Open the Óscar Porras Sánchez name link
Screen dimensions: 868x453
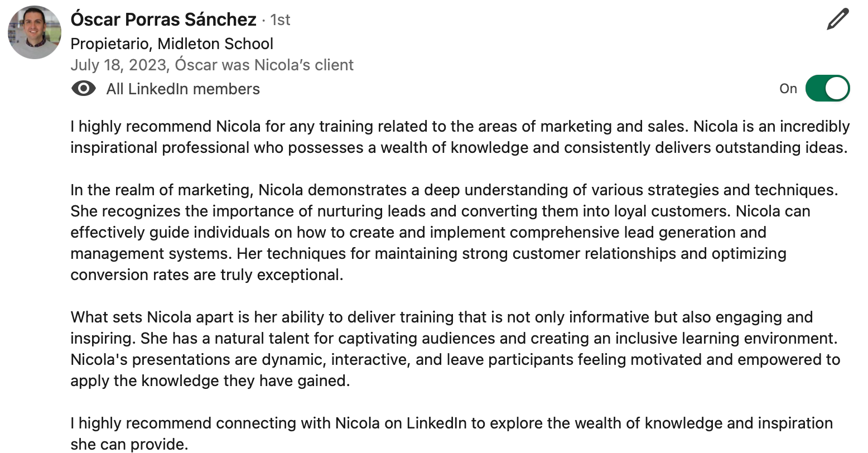163,20
